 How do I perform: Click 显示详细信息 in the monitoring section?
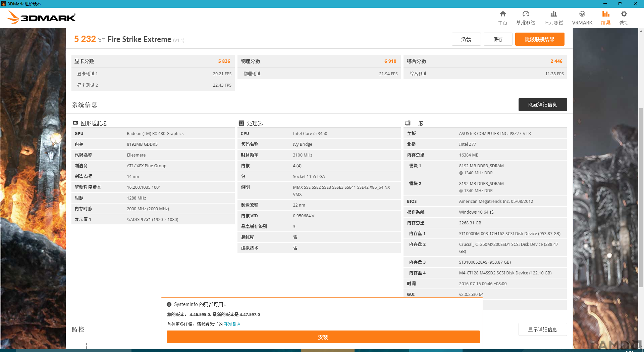543,329
